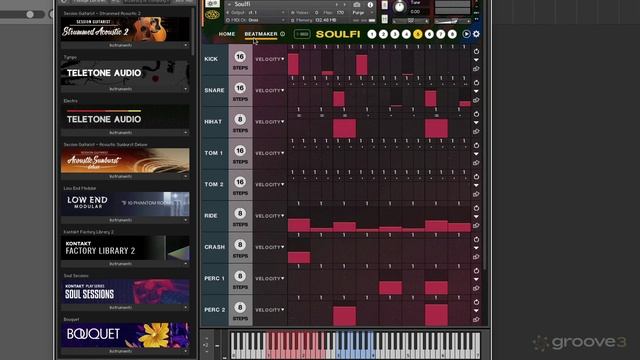Click the SNARE 16 steps button
The width and height of the screenshot is (640, 360).
[x=240, y=88]
